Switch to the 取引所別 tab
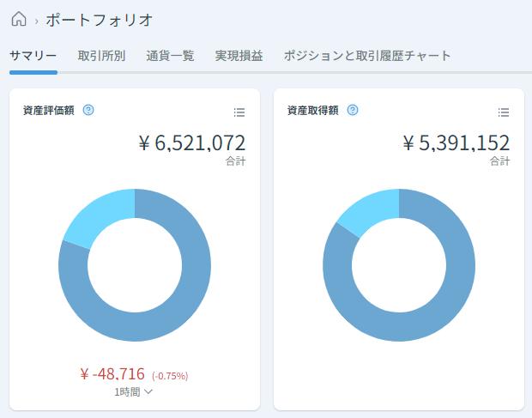This screenshot has width=532, height=418. [101, 56]
